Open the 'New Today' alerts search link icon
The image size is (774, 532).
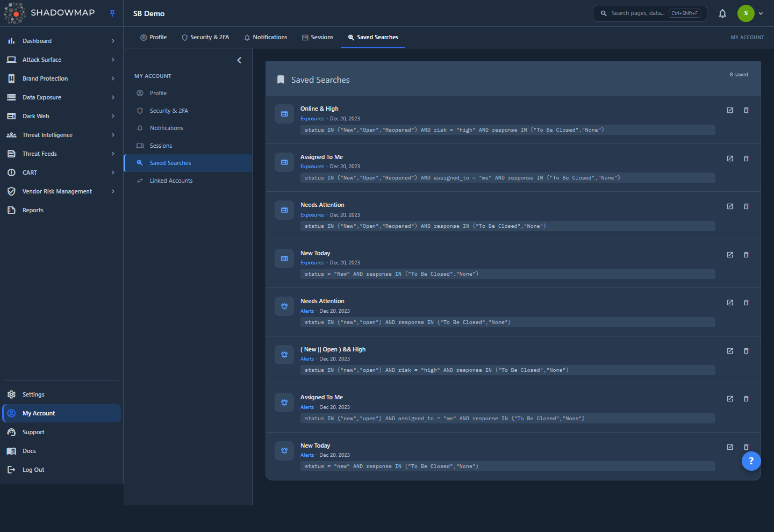[730, 447]
